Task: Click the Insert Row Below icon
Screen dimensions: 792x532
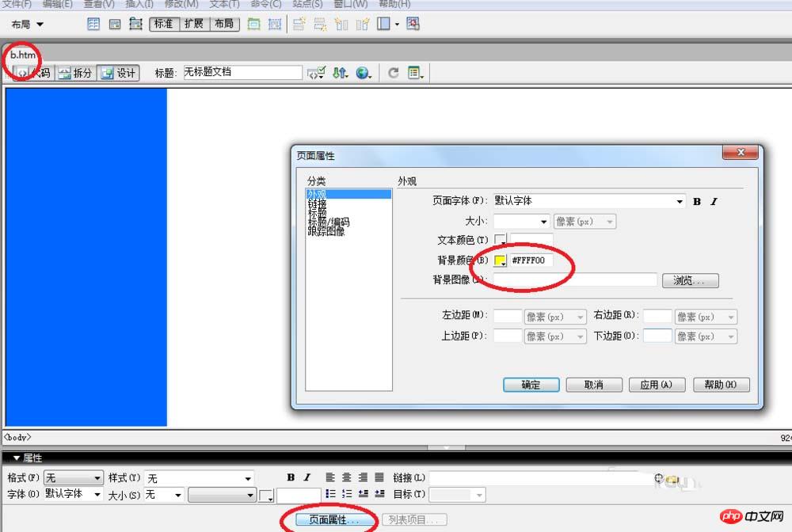Action: click(320, 24)
